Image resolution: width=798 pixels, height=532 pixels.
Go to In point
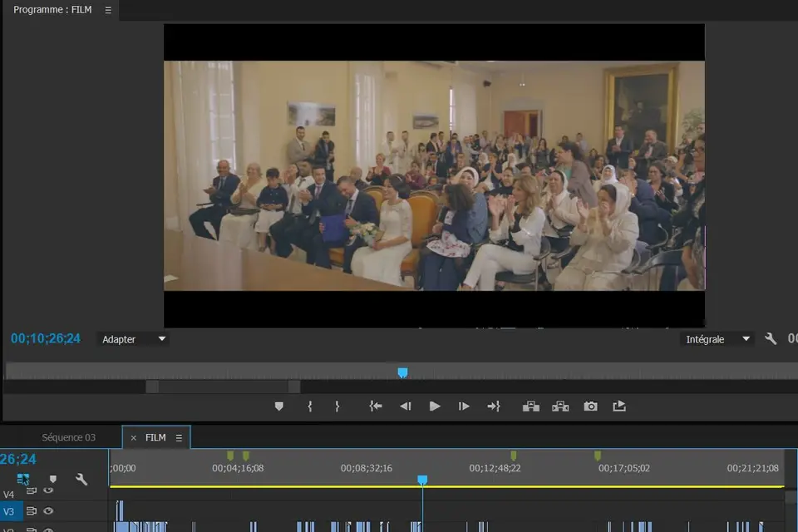point(376,406)
